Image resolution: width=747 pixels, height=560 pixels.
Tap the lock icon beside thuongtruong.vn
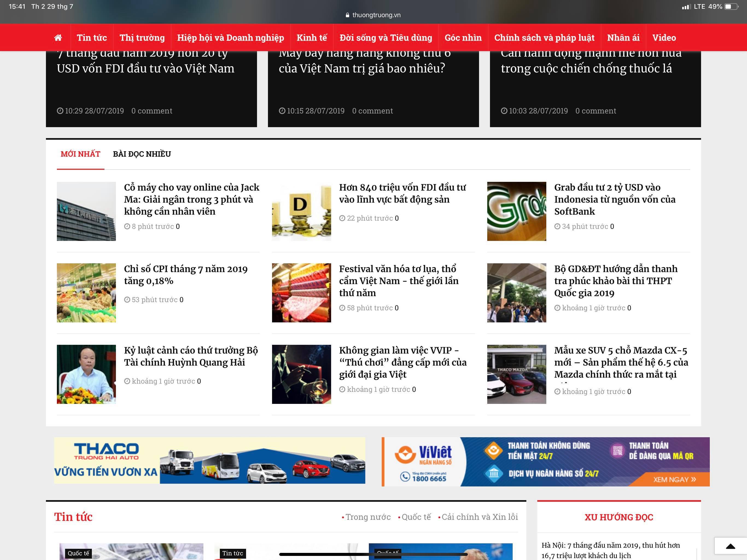pyautogui.click(x=347, y=15)
